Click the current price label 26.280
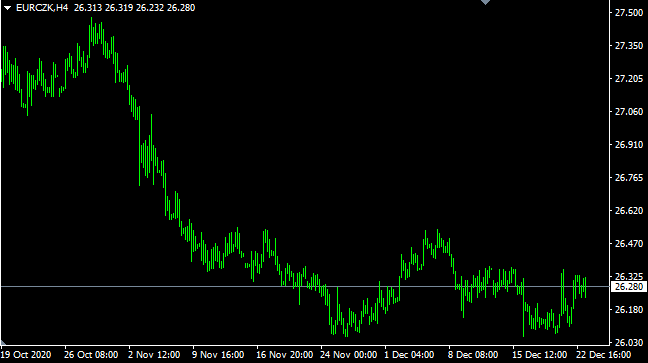The image size is (648, 363). (629, 287)
